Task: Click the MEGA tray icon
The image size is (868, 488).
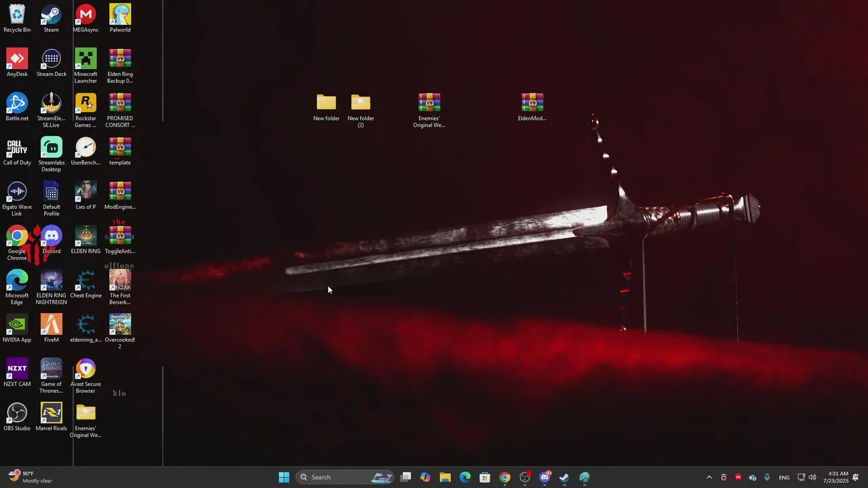Action: point(738,477)
